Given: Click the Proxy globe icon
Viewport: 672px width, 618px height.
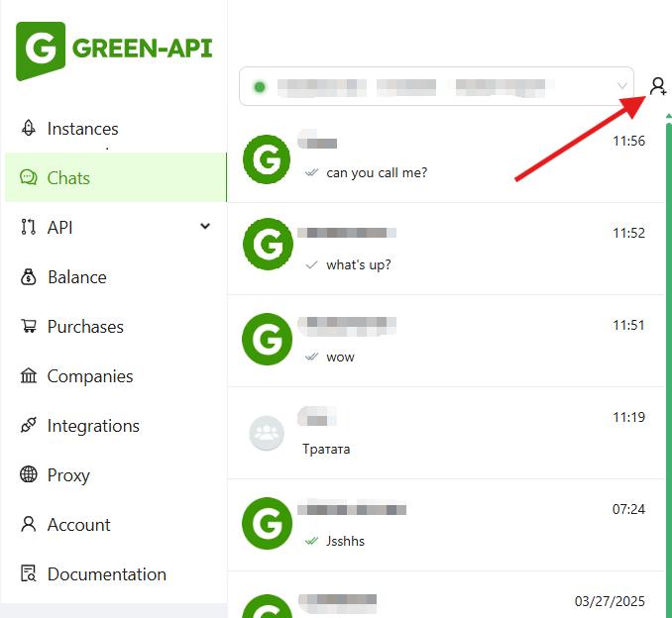Looking at the screenshot, I should pyautogui.click(x=29, y=475).
